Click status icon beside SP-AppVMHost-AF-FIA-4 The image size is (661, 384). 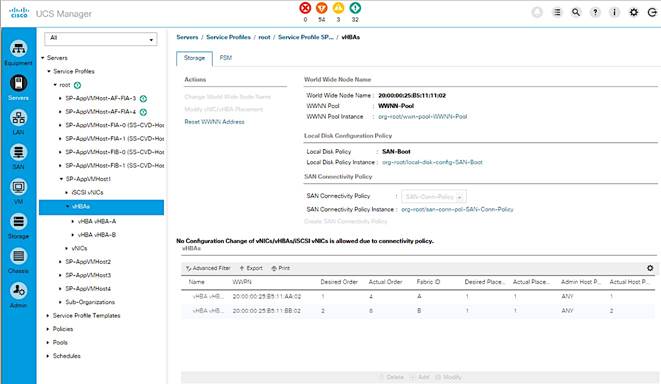point(143,112)
